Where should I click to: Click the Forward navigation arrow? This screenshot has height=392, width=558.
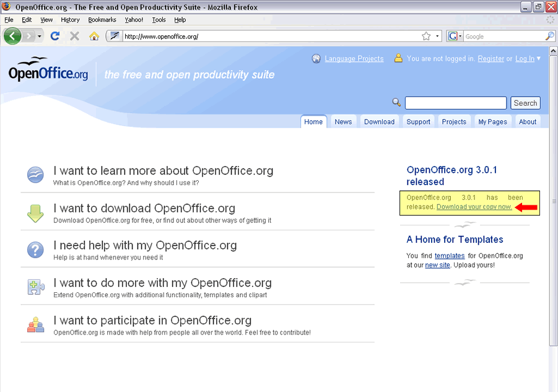click(x=29, y=36)
